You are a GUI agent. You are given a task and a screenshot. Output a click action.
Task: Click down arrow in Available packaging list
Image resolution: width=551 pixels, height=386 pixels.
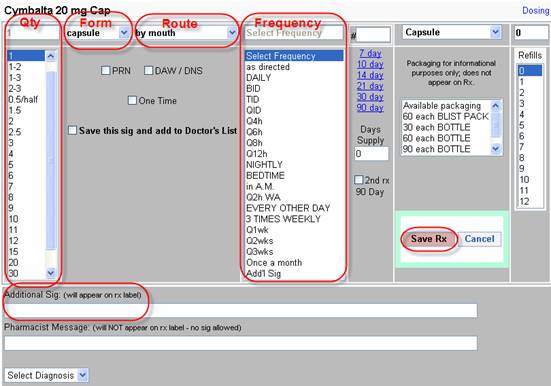(x=495, y=149)
